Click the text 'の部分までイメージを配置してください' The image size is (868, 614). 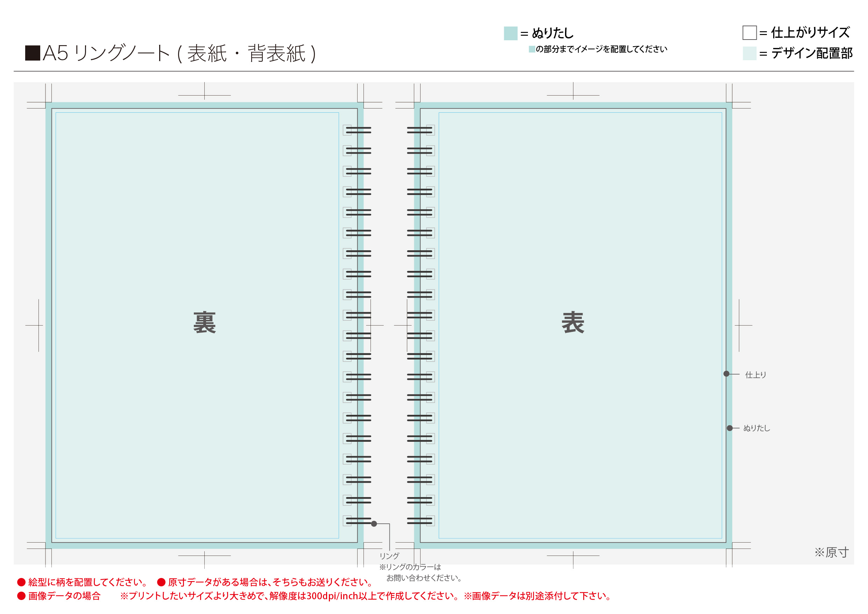(x=601, y=49)
